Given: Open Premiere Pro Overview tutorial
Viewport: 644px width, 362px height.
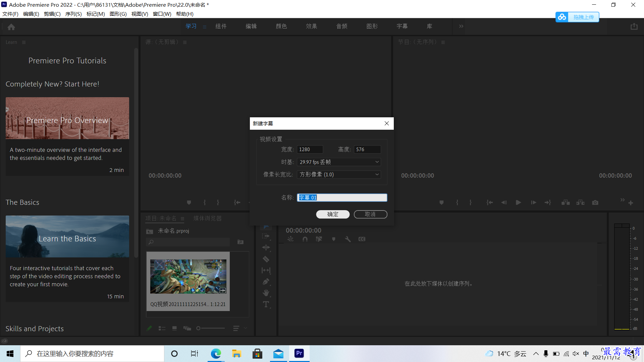Looking at the screenshot, I should [67, 136].
